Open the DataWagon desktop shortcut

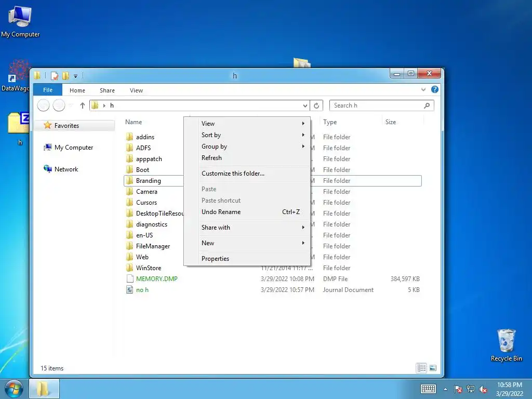[x=15, y=75]
